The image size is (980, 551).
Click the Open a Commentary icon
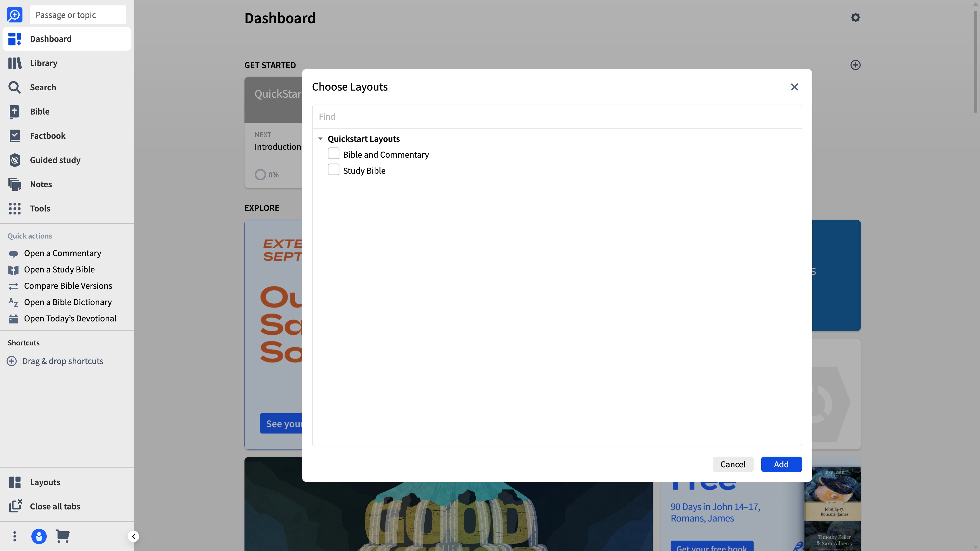[13, 254]
